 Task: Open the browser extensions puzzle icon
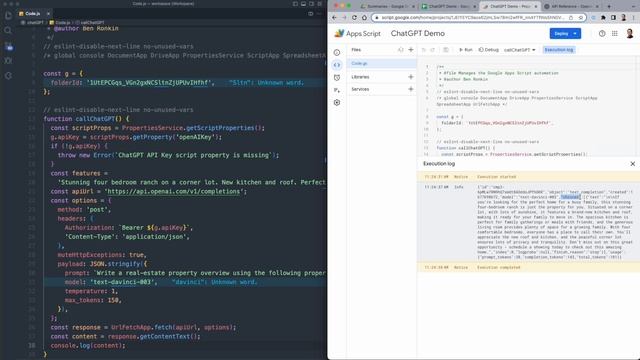(603, 18)
